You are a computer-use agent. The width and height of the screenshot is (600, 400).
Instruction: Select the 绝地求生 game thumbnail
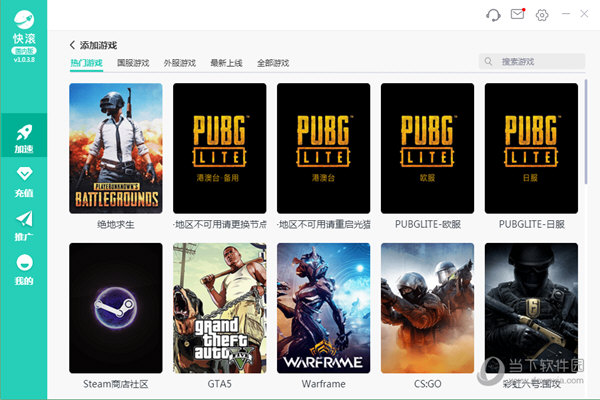click(x=115, y=147)
